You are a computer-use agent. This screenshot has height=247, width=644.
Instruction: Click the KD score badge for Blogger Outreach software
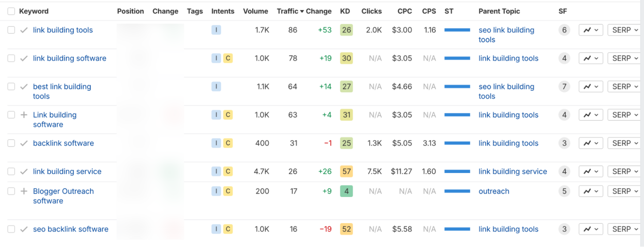click(x=346, y=191)
